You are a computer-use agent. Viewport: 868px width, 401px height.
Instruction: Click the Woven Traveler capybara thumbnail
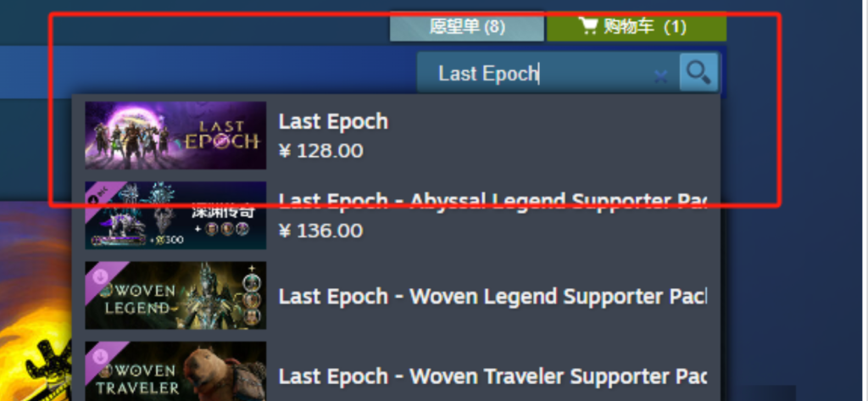pyautogui.click(x=175, y=371)
